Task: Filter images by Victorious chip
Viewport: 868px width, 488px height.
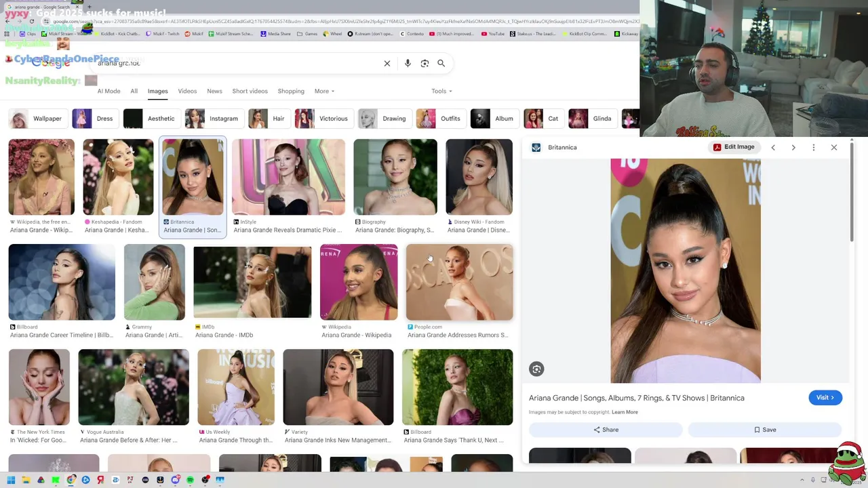Action: (x=323, y=119)
